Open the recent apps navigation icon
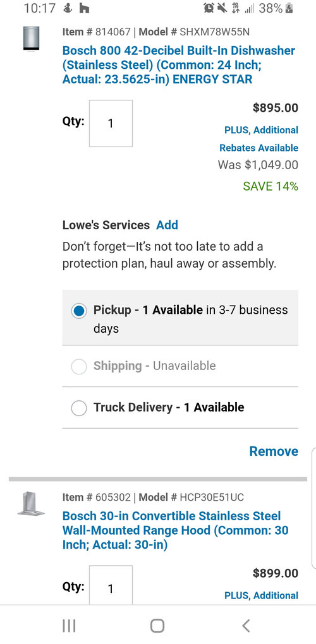The height and width of the screenshot is (644, 316). click(x=69, y=626)
